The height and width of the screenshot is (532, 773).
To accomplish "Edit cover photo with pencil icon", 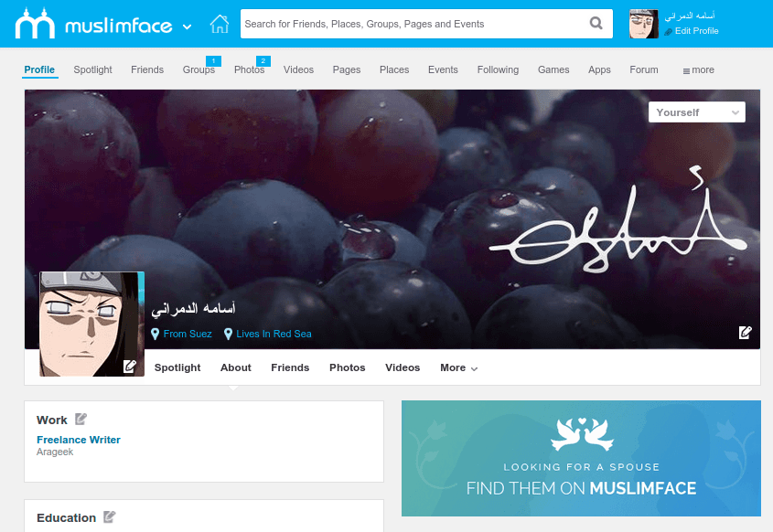I will coord(745,333).
